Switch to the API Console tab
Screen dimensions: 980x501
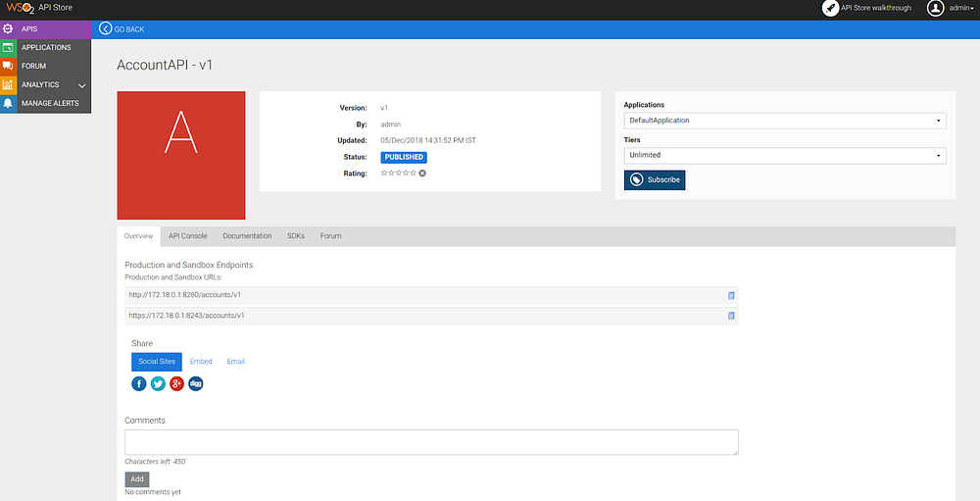187,236
